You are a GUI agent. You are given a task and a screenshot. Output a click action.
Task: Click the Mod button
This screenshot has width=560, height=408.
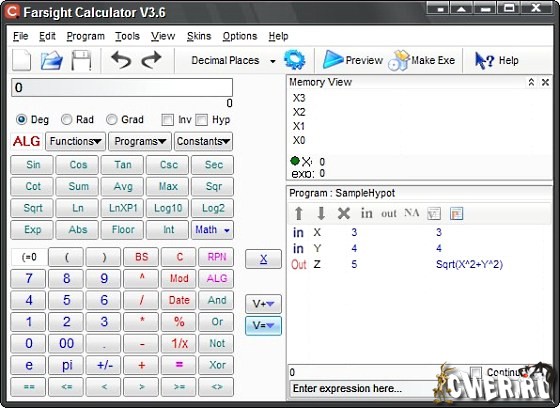179,278
